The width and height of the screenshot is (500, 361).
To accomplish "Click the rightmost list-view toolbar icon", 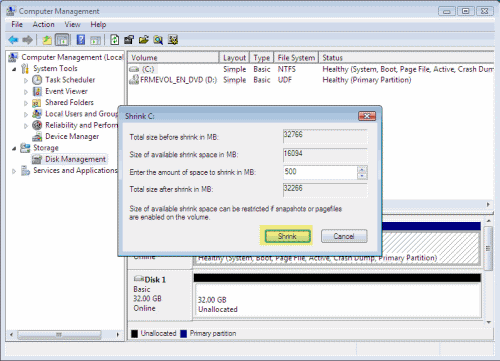I will coord(173,40).
